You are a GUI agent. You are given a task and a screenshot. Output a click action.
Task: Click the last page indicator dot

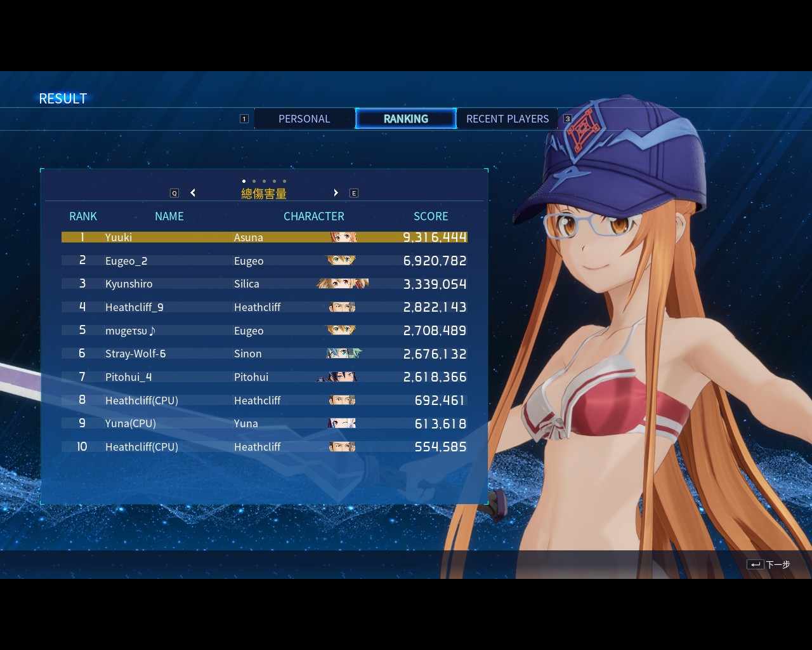284,181
